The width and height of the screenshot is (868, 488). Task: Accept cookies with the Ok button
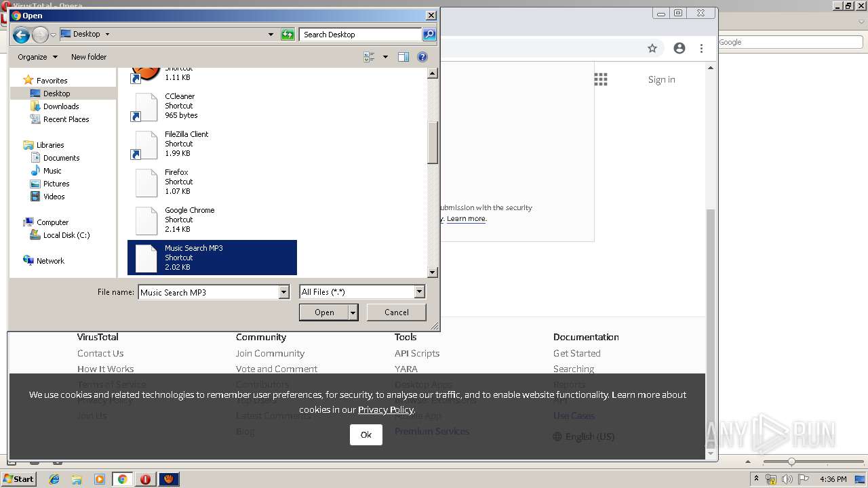coord(366,435)
